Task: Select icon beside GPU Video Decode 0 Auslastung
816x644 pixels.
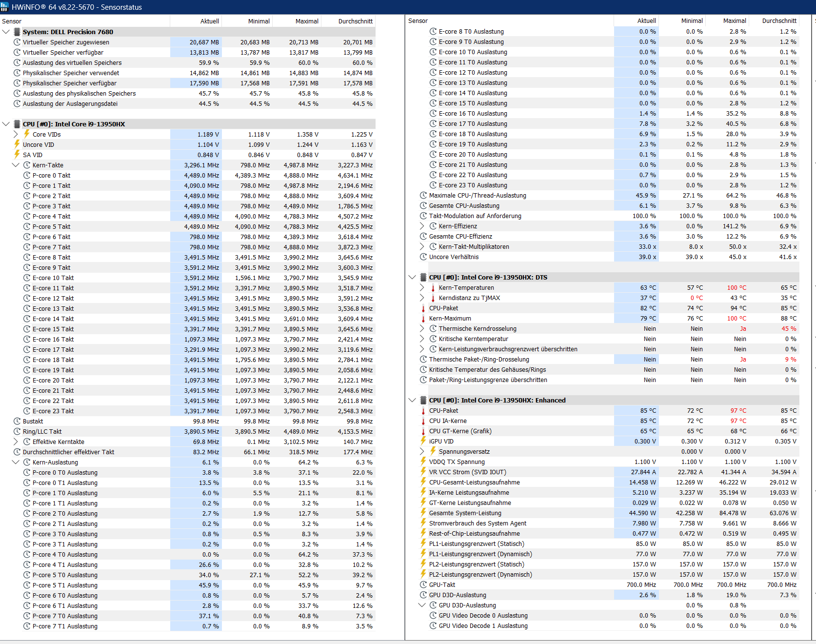Action: coord(433,615)
